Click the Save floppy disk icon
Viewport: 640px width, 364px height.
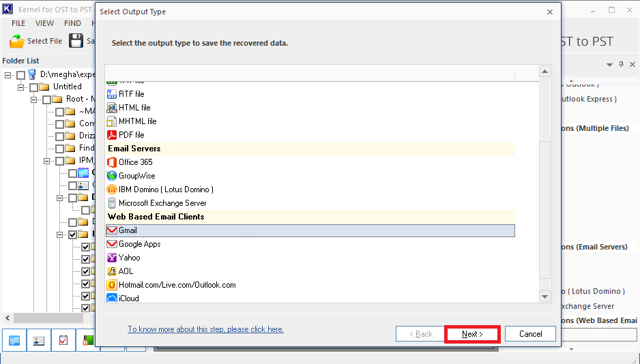pyautogui.click(x=76, y=41)
